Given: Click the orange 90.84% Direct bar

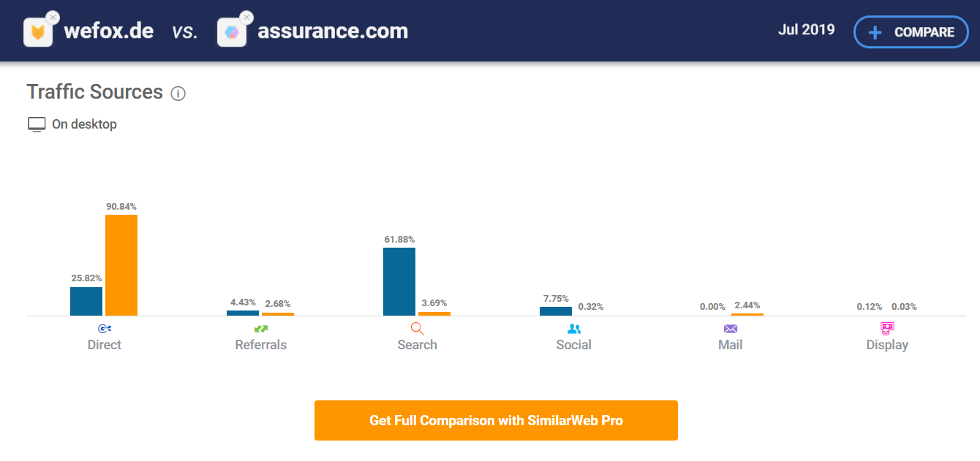Looking at the screenshot, I should click(121, 265).
